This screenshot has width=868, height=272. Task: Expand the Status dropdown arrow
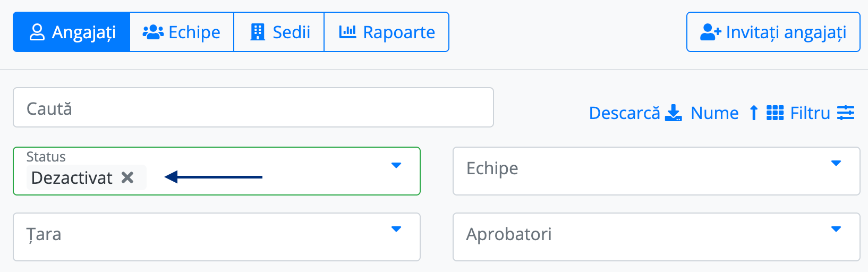tap(396, 165)
